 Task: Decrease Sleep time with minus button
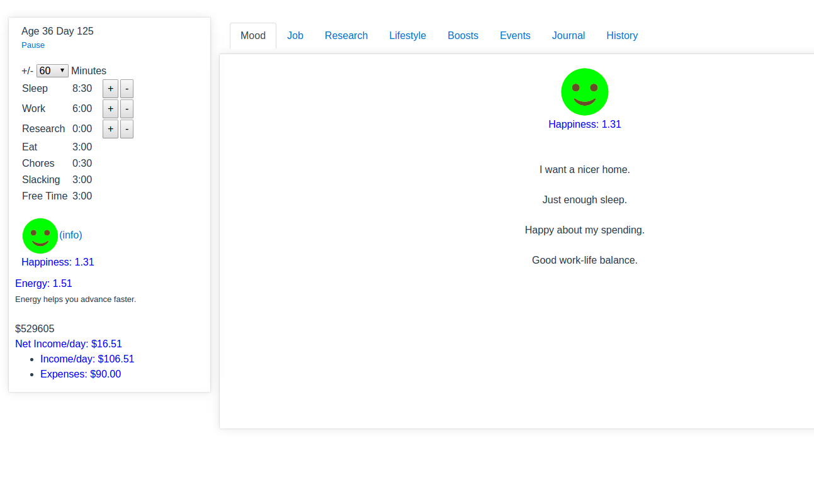tap(127, 89)
